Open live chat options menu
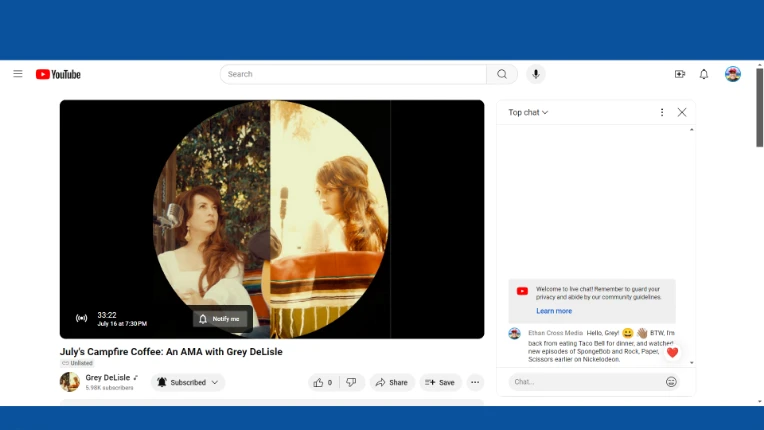This screenshot has height=430, width=764. tap(662, 112)
